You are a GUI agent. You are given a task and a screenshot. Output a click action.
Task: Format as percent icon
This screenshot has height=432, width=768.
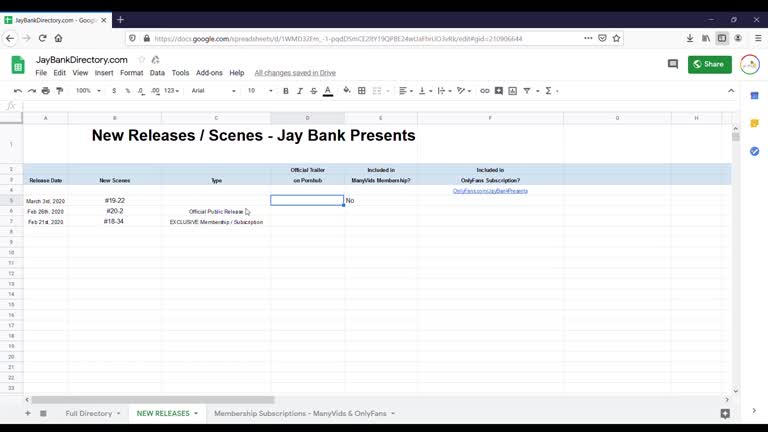[x=128, y=91]
